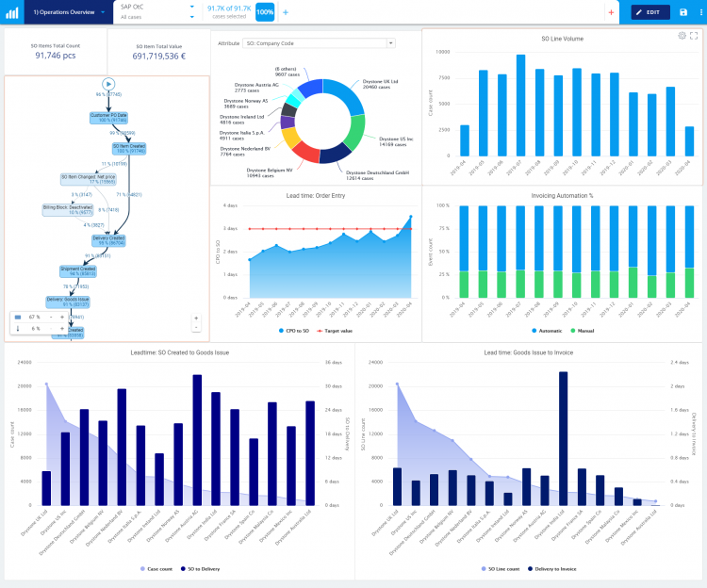Toggle SO to Delivery legend entry

click(200, 569)
